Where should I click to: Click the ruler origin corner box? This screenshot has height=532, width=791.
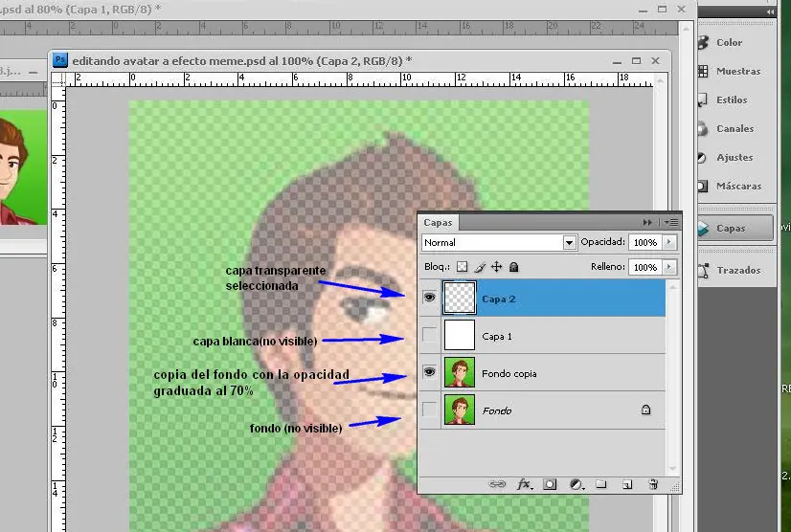click(x=58, y=79)
